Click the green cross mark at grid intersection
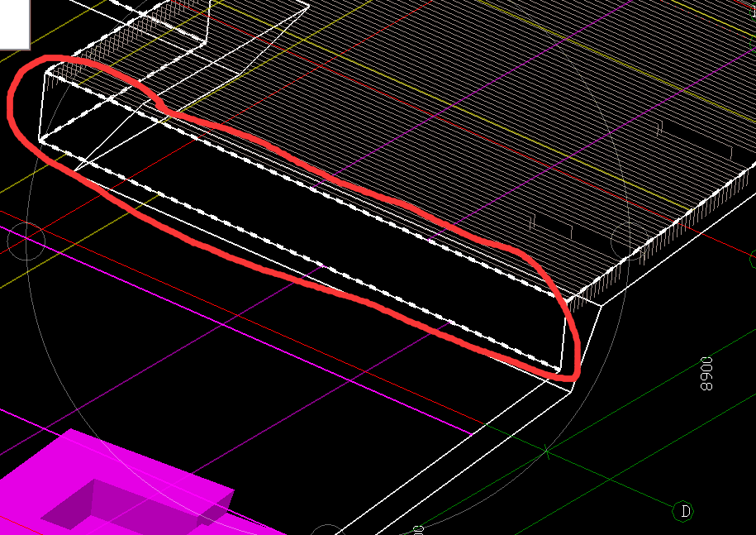Image resolution: width=756 pixels, height=535 pixels. point(546,451)
